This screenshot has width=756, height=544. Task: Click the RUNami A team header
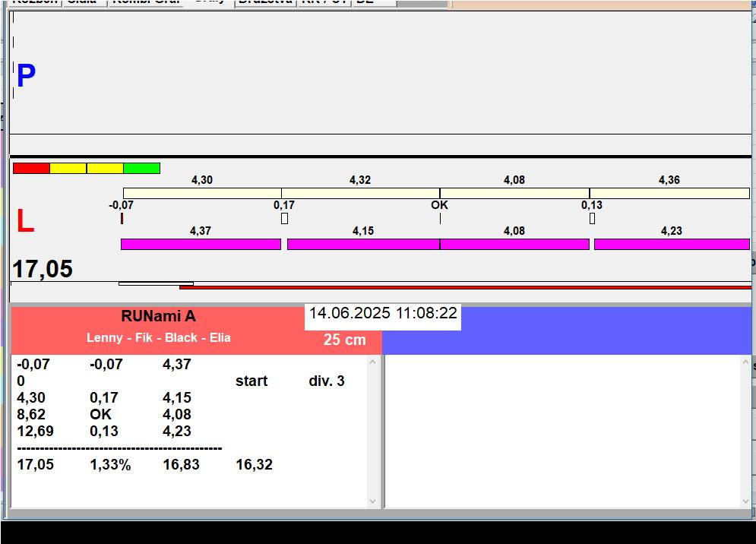tap(158, 316)
